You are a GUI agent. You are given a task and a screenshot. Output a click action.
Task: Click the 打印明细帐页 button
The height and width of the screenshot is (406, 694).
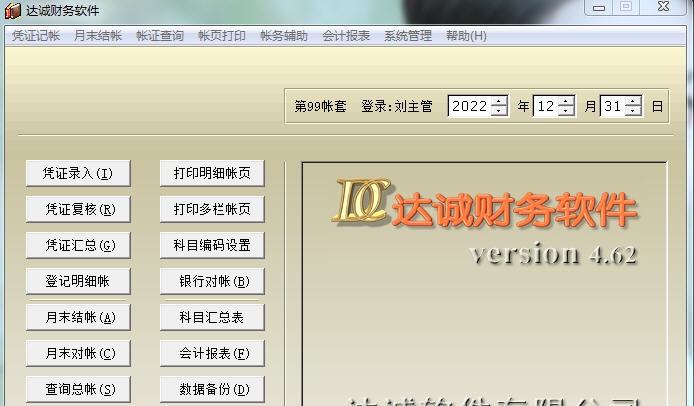[x=212, y=173]
